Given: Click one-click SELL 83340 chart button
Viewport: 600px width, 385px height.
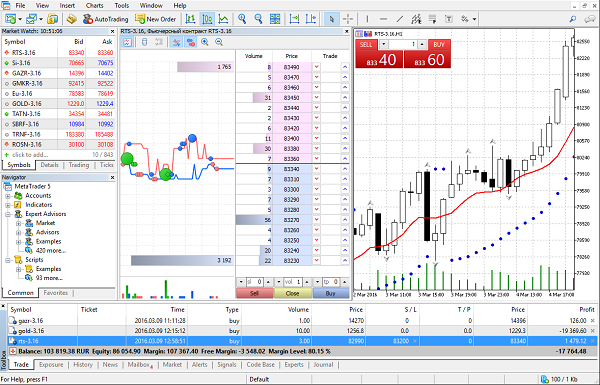Looking at the screenshot, I should pyautogui.click(x=379, y=59).
